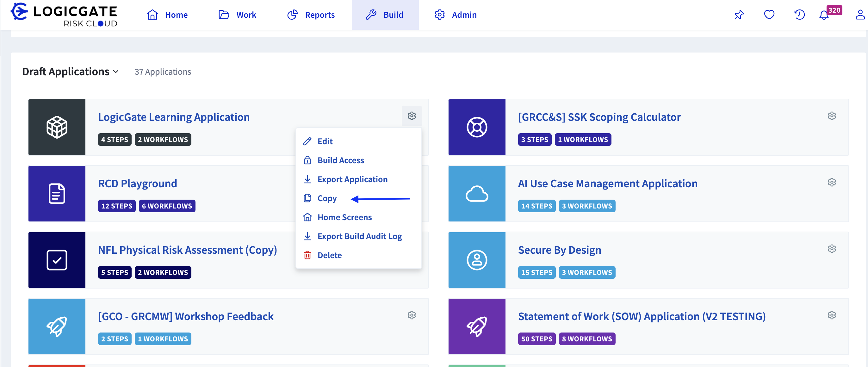This screenshot has width=868, height=367.
Task: Open RCD Playground application link
Action: click(138, 184)
